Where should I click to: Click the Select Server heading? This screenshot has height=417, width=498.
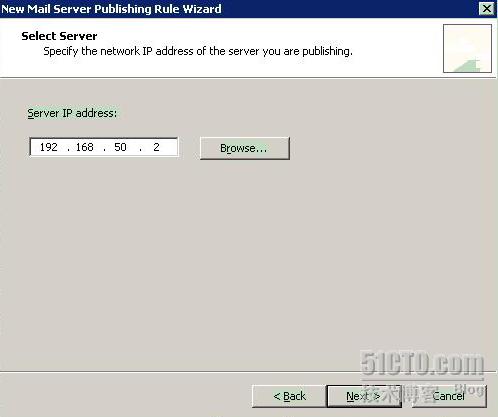(x=59, y=36)
